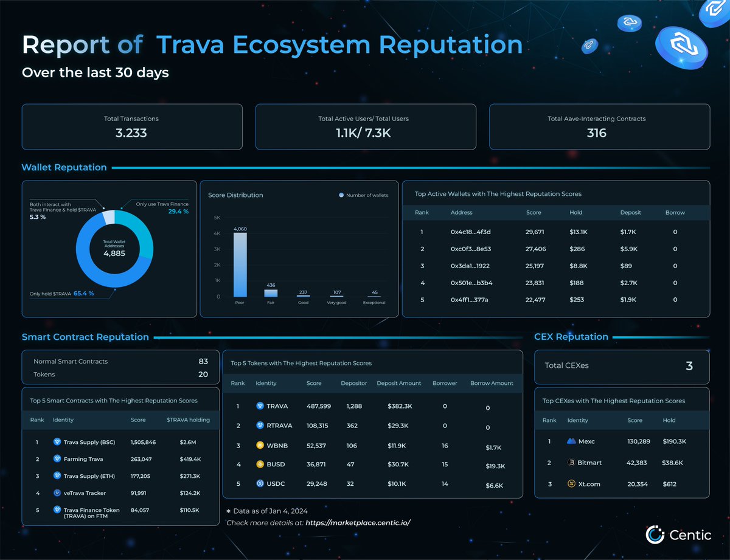The width and height of the screenshot is (730, 560).
Task: Click the TRAVA token score 487,599
Action: 319,406
